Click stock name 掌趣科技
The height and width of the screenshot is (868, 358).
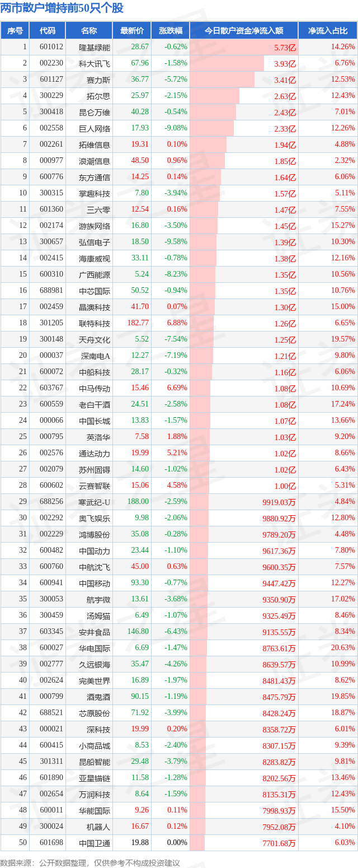click(95, 194)
